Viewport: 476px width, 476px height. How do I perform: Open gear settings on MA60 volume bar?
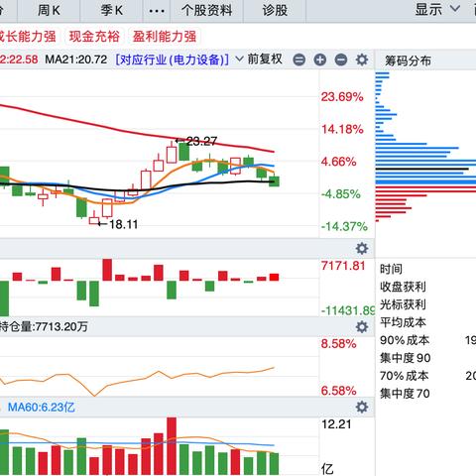click(x=362, y=407)
